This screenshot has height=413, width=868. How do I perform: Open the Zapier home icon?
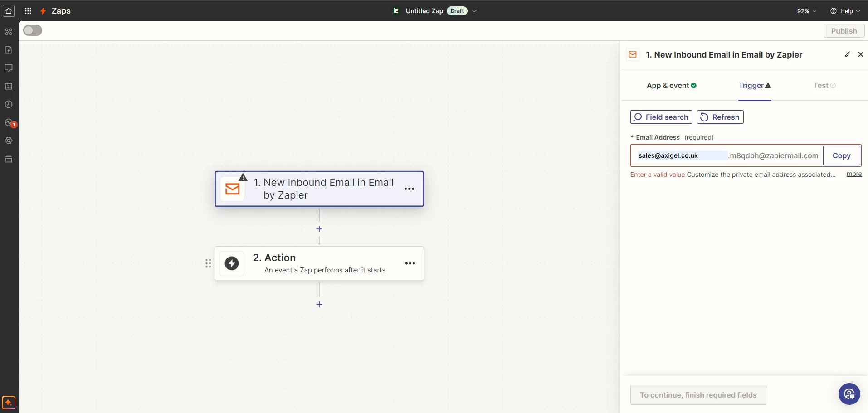pos(9,11)
